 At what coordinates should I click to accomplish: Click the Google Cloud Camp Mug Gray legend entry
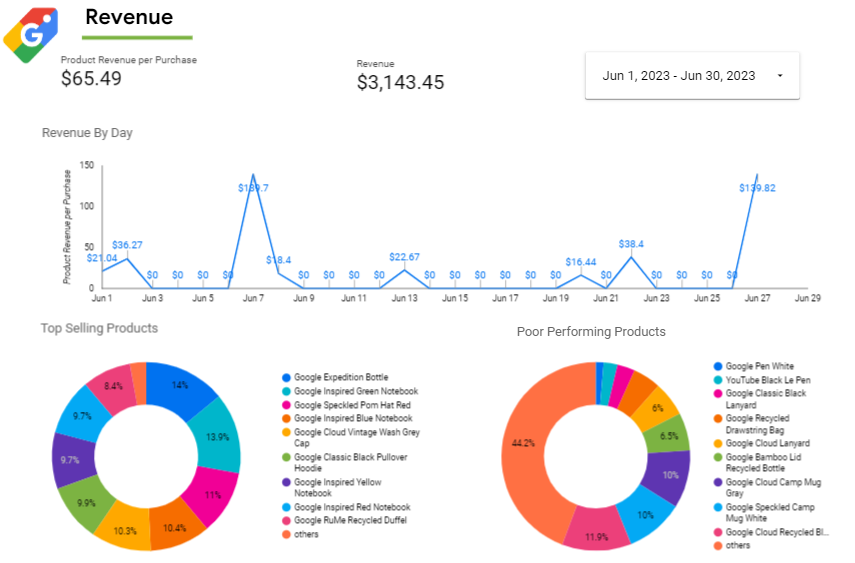click(x=768, y=488)
